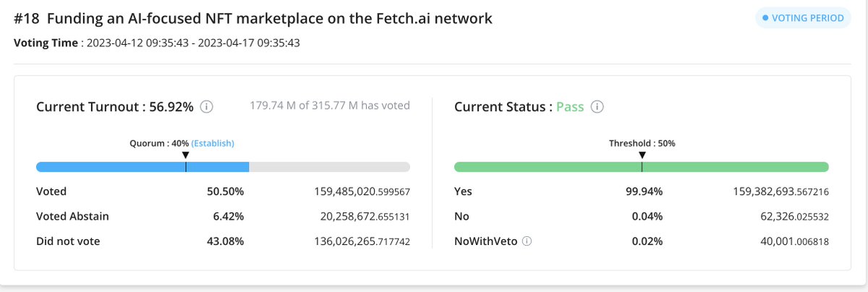Click the gray unvoted portion of turnout bar
The width and height of the screenshot is (868, 292).
pyautogui.click(x=330, y=167)
